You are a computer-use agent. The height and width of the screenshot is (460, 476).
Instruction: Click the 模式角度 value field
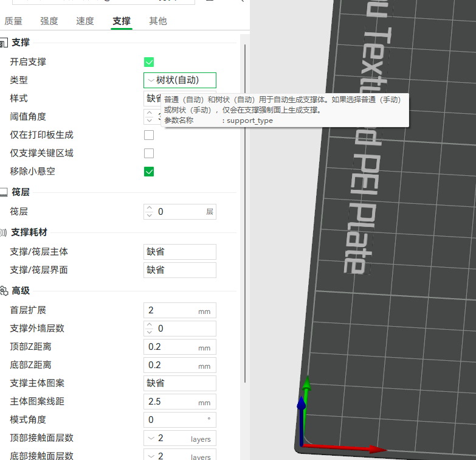(180, 420)
